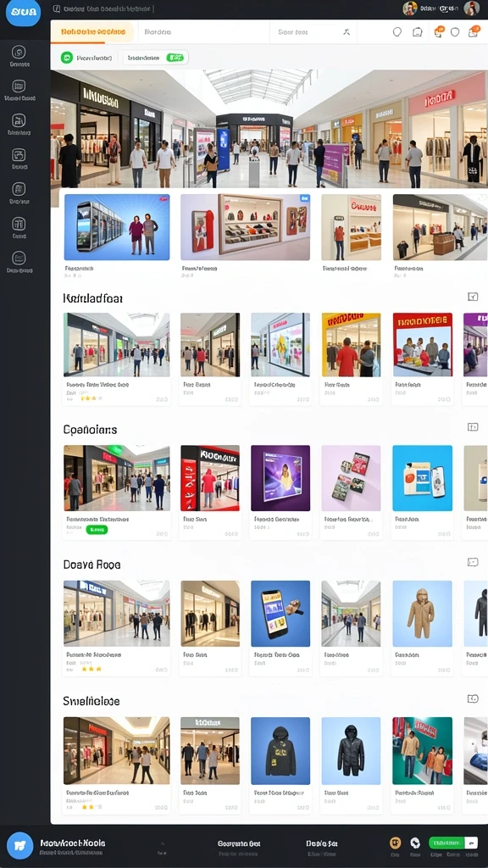Image resolution: width=488 pixels, height=868 pixels.
Task: Click the orange round icon in bottom bar
Action: pos(395,843)
